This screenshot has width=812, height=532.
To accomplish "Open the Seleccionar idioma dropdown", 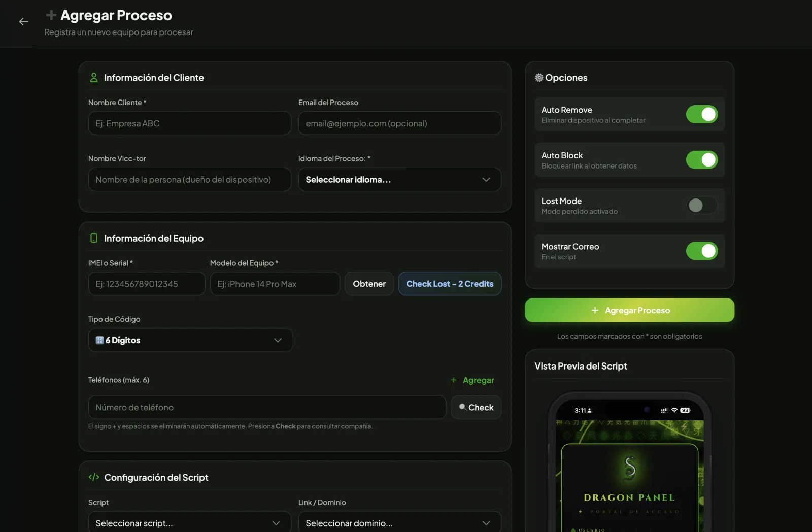I will 400,180.
